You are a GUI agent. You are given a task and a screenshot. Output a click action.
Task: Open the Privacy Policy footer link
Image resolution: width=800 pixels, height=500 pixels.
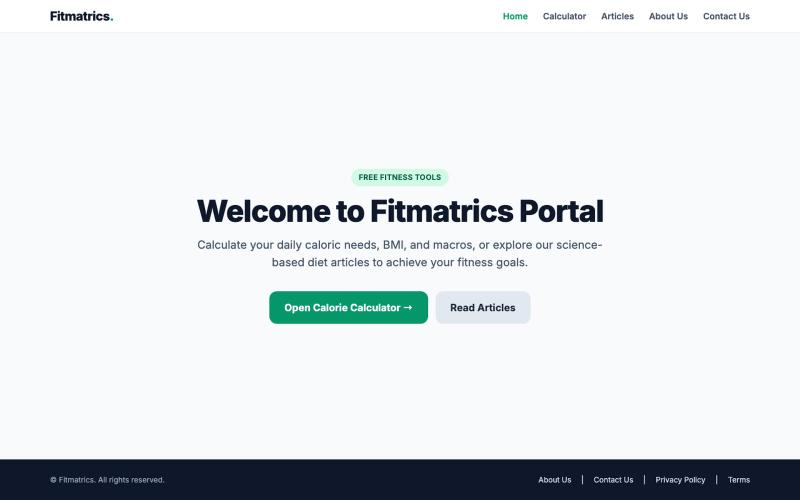pyautogui.click(x=680, y=480)
